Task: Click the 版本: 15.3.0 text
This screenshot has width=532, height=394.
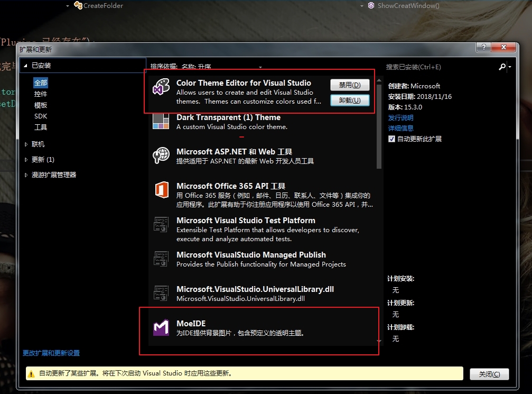Action: click(x=405, y=107)
